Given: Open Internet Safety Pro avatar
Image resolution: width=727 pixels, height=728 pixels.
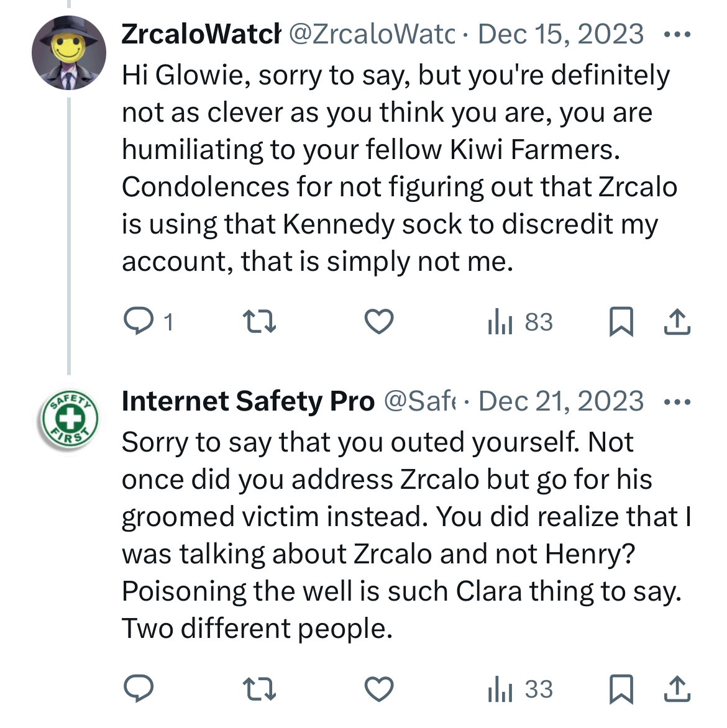Looking at the screenshot, I should (x=69, y=419).
